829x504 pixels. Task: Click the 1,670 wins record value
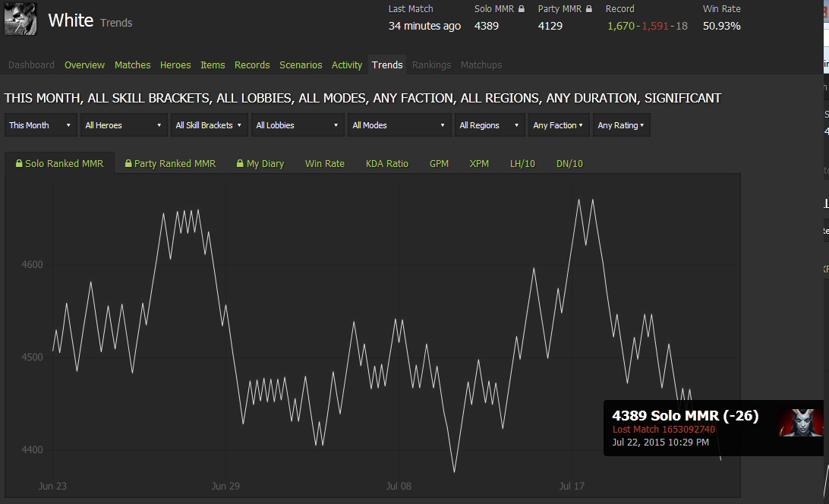click(621, 26)
